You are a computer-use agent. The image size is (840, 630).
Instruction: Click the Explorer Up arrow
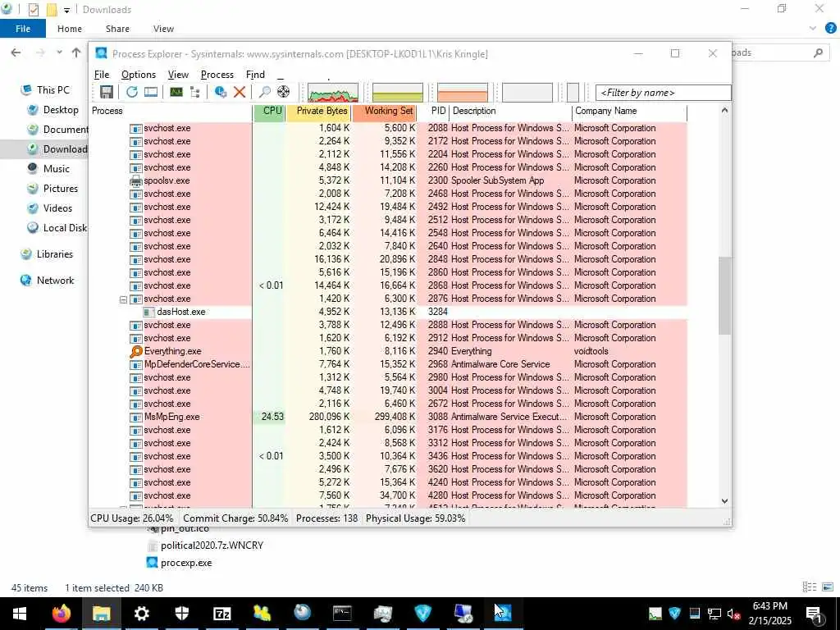[76, 52]
